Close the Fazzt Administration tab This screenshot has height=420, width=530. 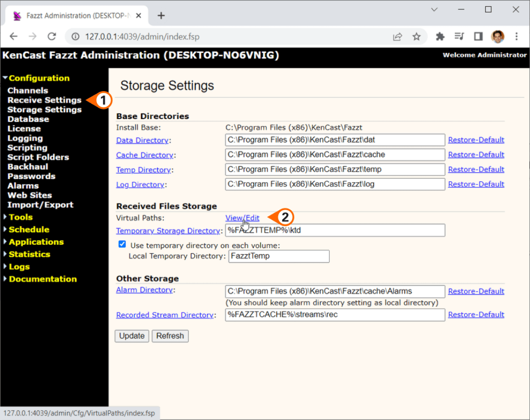click(x=138, y=16)
